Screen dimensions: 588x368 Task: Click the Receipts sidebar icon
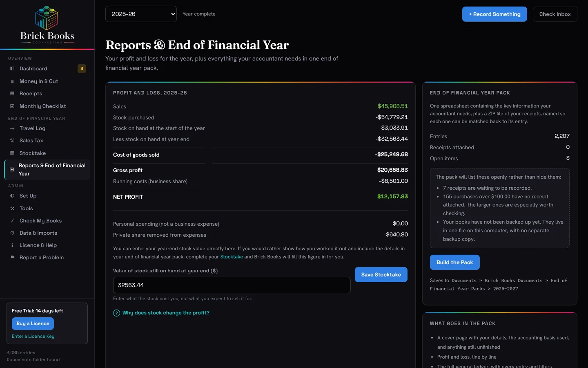[x=12, y=94]
